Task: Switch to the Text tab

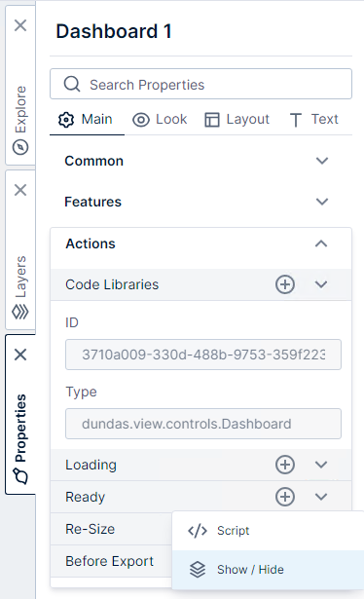Action: click(x=314, y=120)
